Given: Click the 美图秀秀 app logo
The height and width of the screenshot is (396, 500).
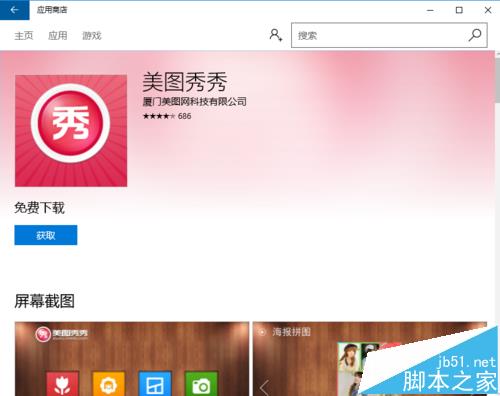Looking at the screenshot, I should click(71, 131).
